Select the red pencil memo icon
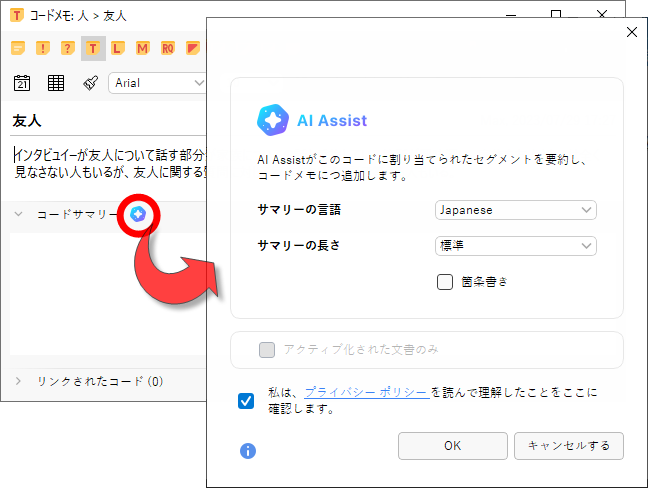 click(193, 48)
